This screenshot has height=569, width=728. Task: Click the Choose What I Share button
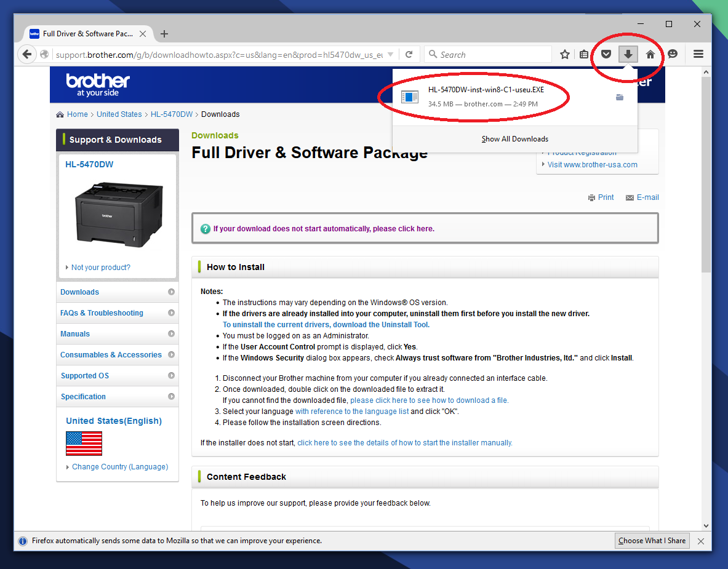pos(652,541)
